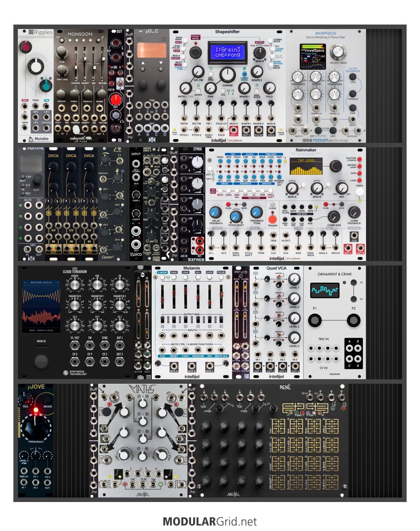Click the down chevron button on Ornament & Crime

[x=353, y=299]
